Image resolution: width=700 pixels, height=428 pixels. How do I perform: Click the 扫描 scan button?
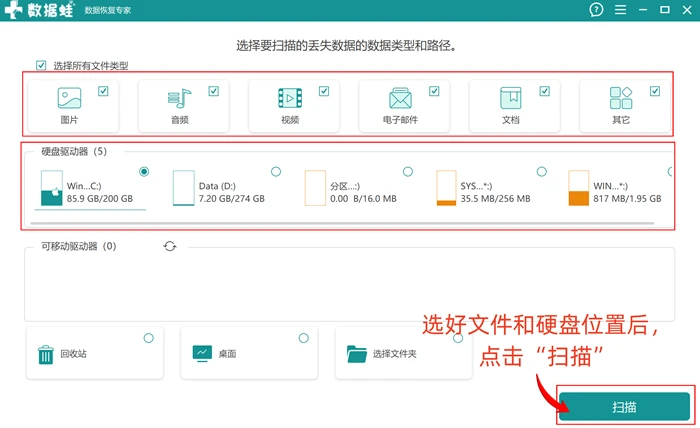click(x=624, y=407)
